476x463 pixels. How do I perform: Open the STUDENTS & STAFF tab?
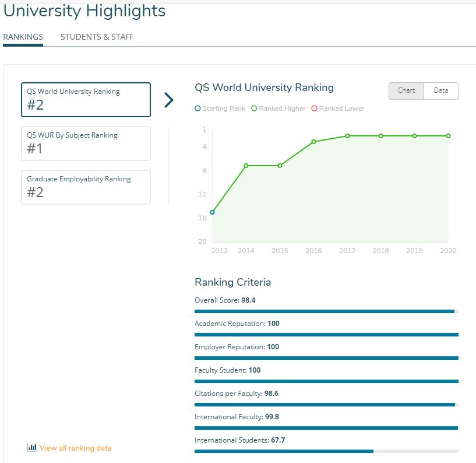tap(97, 37)
